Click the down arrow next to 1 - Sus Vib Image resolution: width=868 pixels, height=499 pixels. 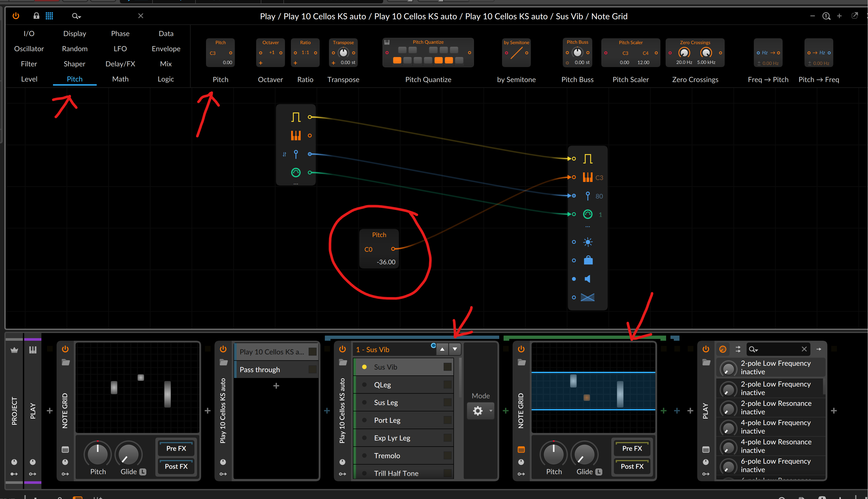(x=455, y=349)
